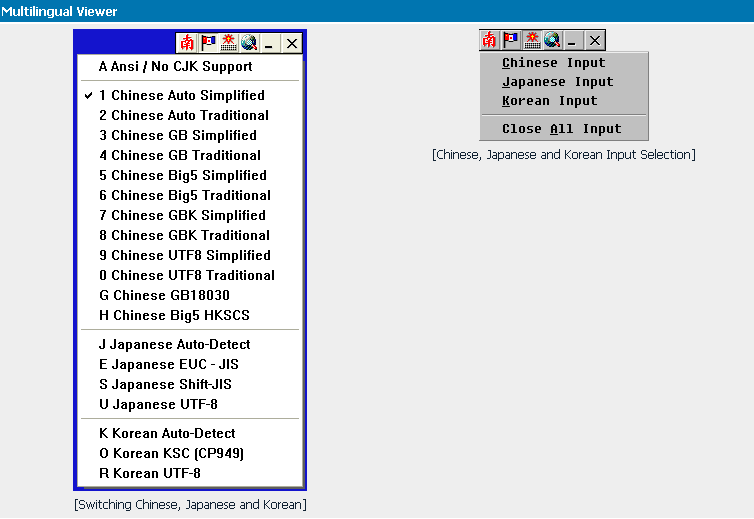Choose Chinese Big5 HKSCS
The image size is (754, 519).
190,315
